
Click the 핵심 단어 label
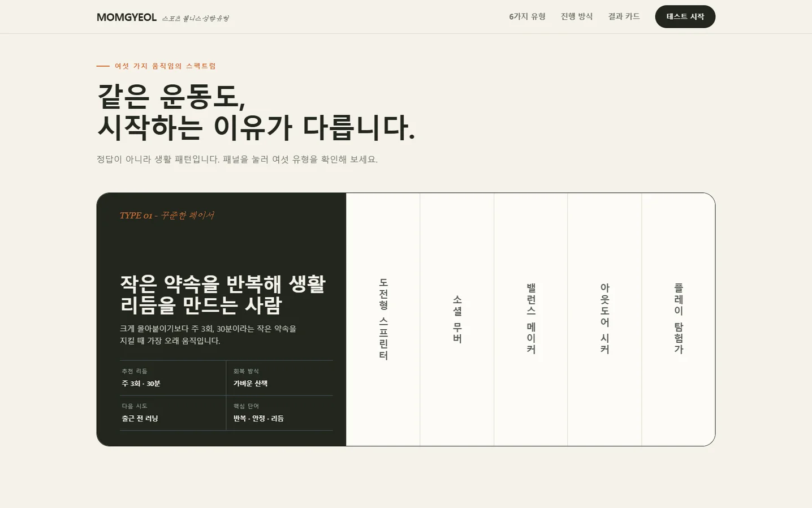click(246, 406)
